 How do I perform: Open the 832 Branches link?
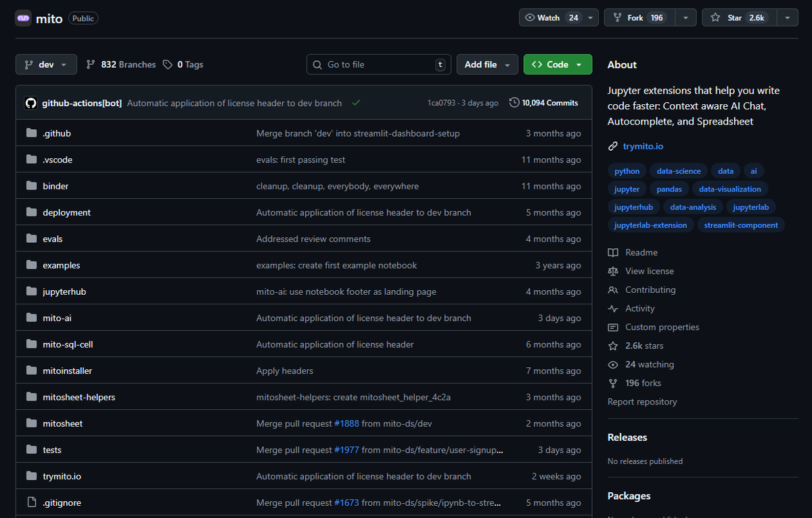pyautogui.click(x=120, y=64)
